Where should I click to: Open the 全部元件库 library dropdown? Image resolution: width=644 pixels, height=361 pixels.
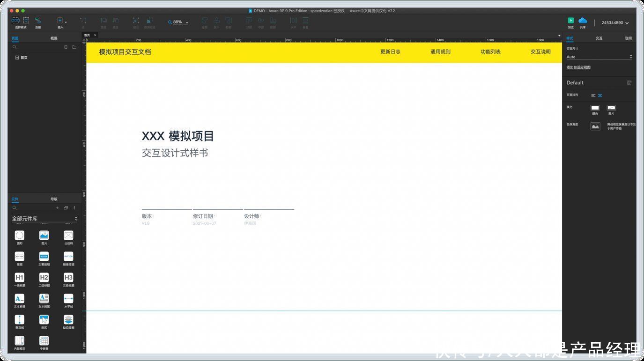[44, 219]
